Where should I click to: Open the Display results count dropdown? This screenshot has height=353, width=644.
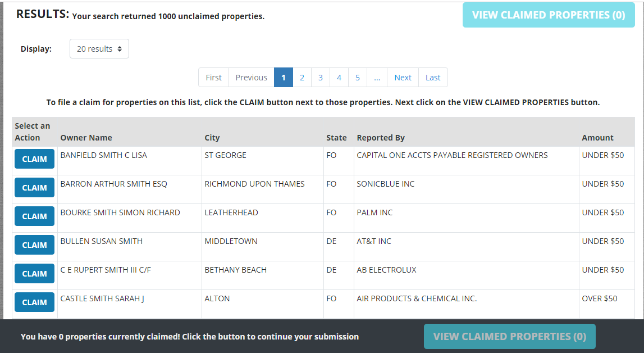[99, 48]
